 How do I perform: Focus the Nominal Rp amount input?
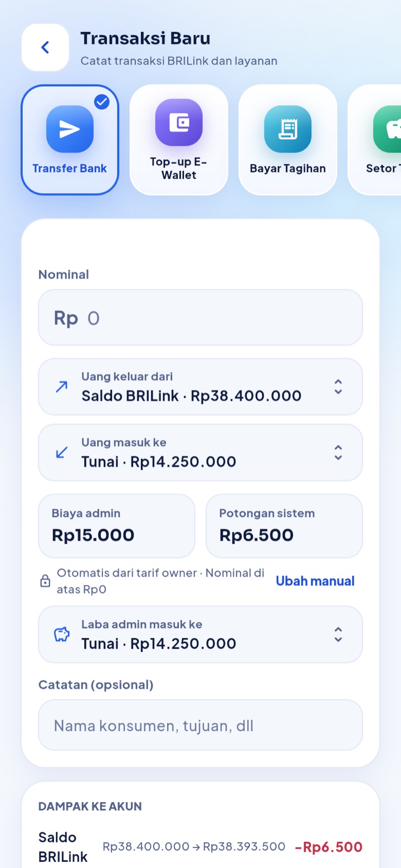(200, 318)
